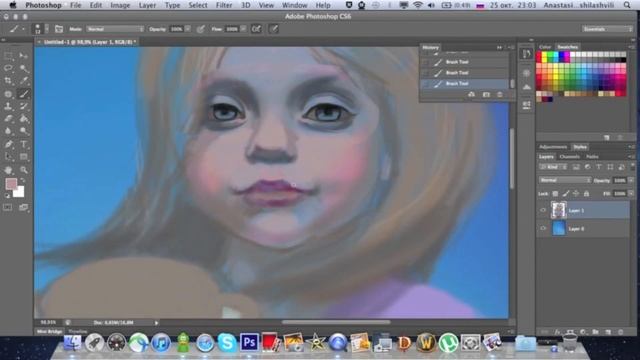Select the Layer 1 thumbnail
640x360 pixels.
pyautogui.click(x=558, y=210)
